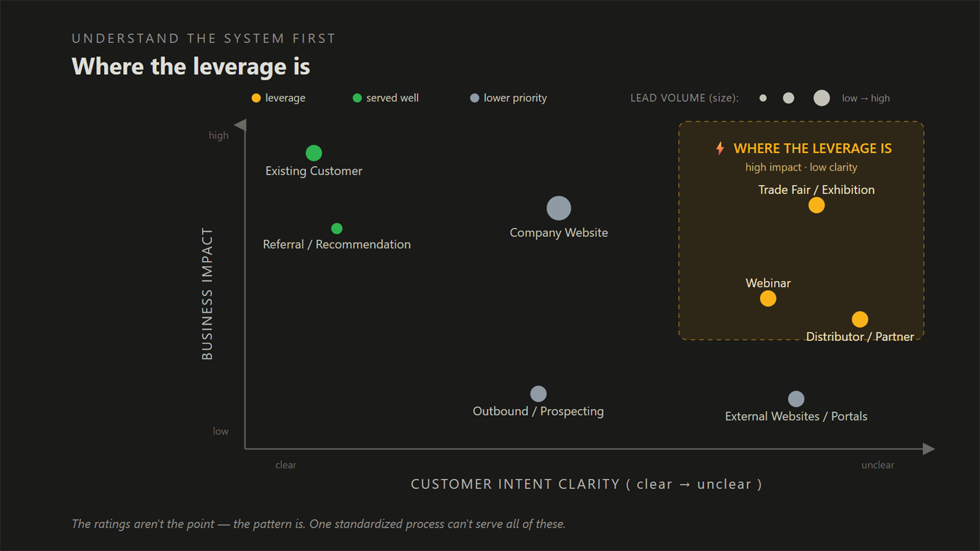The height and width of the screenshot is (551, 980).
Task: Click the medium lead volume size dot
Action: click(788, 98)
